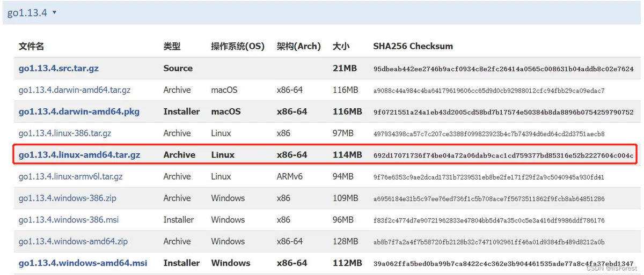Click the 操作系统(OS) column header
Viewport: 644px width, 275px height.
click(x=238, y=46)
